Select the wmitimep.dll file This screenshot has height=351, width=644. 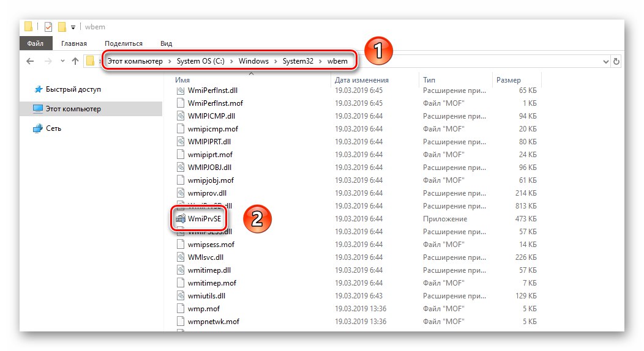(209, 271)
